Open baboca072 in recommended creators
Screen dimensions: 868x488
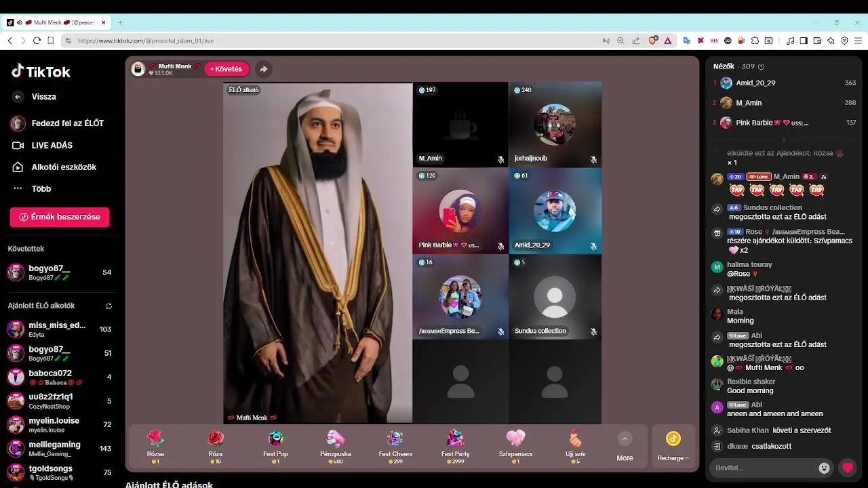tap(60, 378)
